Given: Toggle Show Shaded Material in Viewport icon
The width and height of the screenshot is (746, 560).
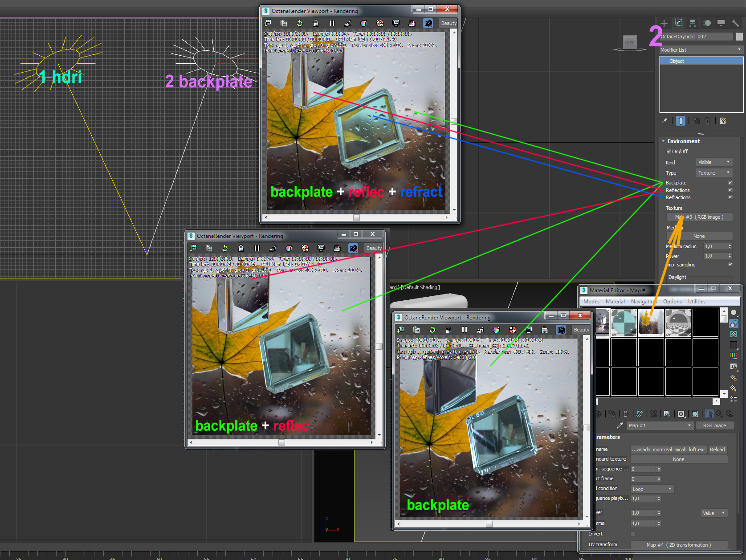Looking at the screenshot, I should click(695, 414).
